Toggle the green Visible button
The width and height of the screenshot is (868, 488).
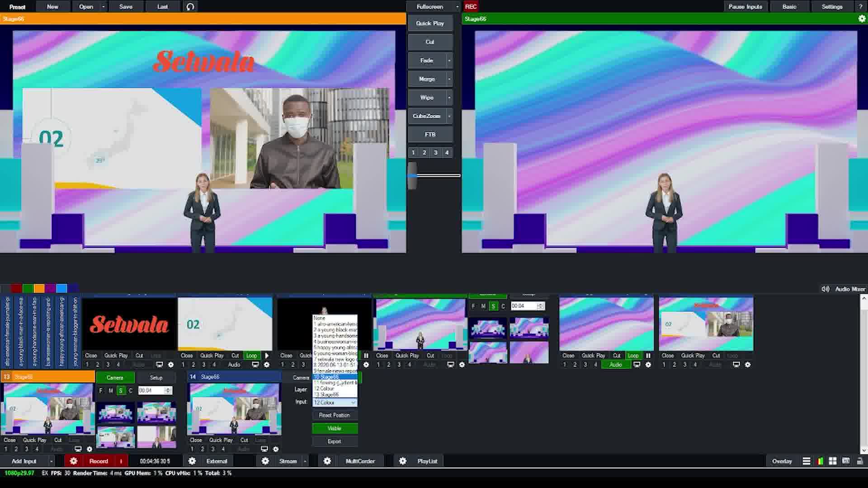point(335,428)
